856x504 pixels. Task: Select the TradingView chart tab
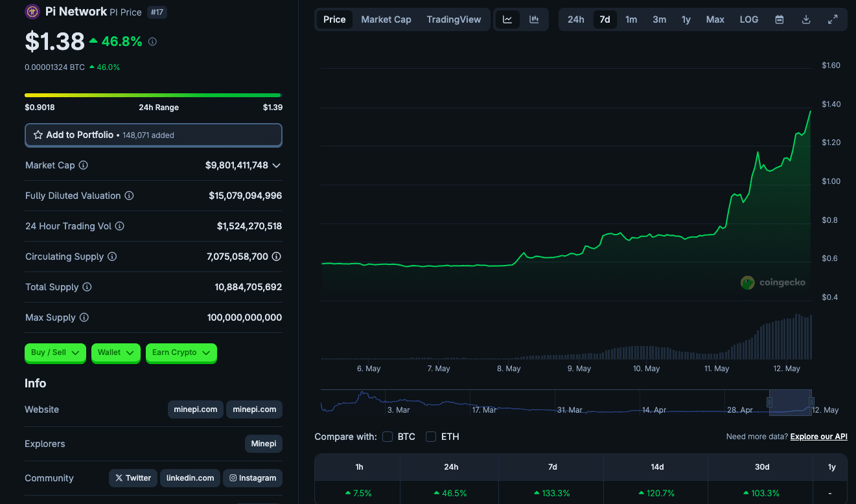tap(454, 19)
